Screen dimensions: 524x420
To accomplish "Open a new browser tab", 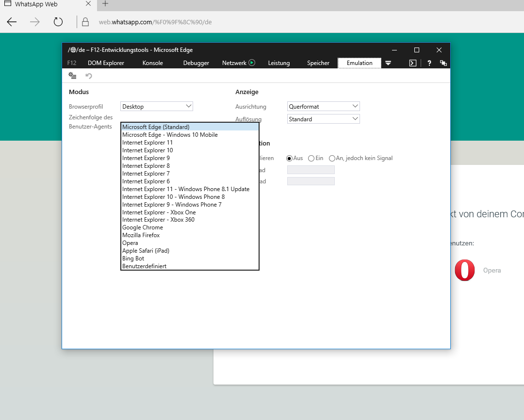I will pos(105,4).
